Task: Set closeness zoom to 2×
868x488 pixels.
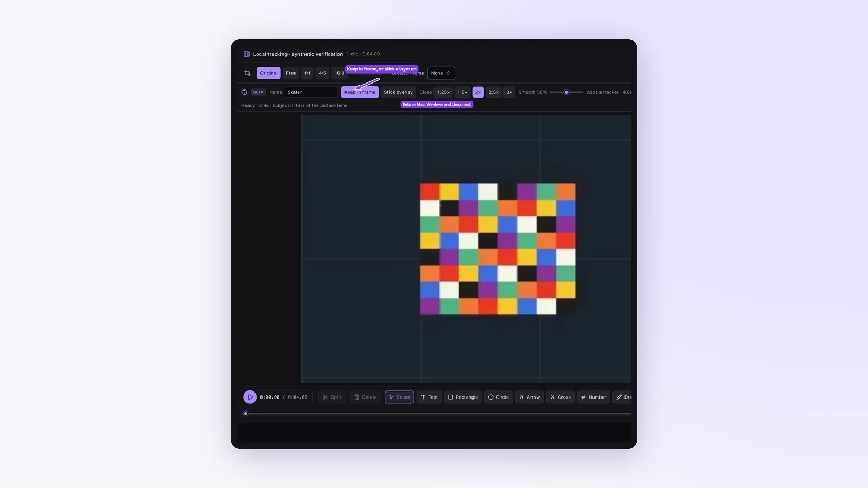Action: [x=478, y=92]
